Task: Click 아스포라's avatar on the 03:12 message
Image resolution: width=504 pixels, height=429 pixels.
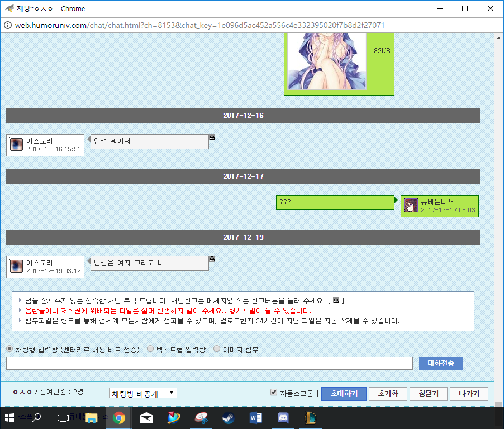Action: 16,266
